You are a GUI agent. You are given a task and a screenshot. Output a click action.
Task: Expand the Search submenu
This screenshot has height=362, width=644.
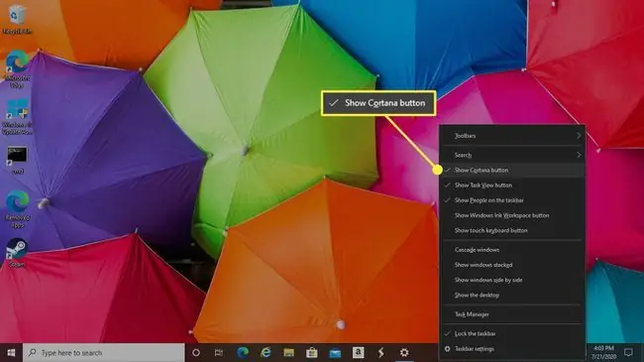tap(512, 155)
